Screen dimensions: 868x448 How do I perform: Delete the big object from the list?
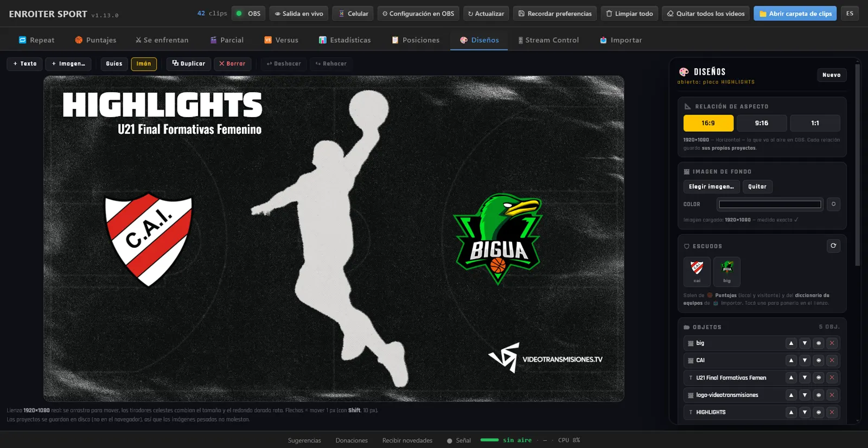click(832, 343)
